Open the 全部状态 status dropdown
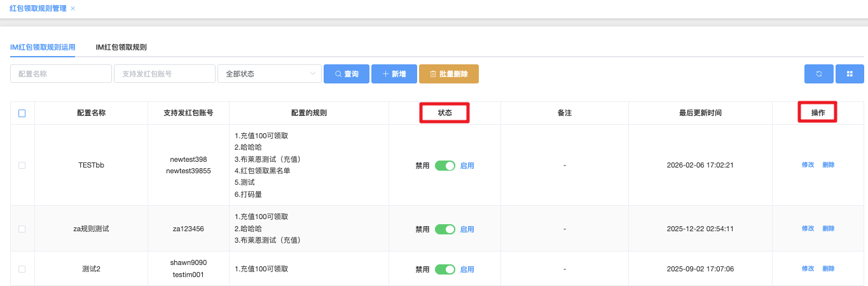Image resolution: width=868 pixels, height=286 pixels. (x=269, y=74)
